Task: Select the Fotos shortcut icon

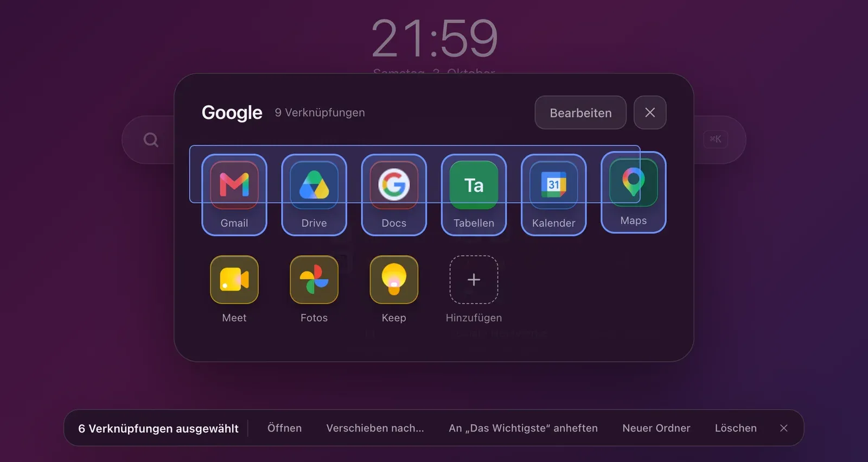Action: 314,280
